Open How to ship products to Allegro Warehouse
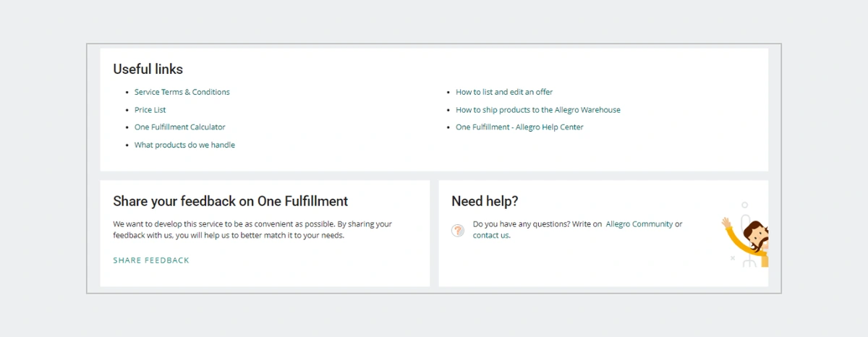 click(x=537, y=110)
